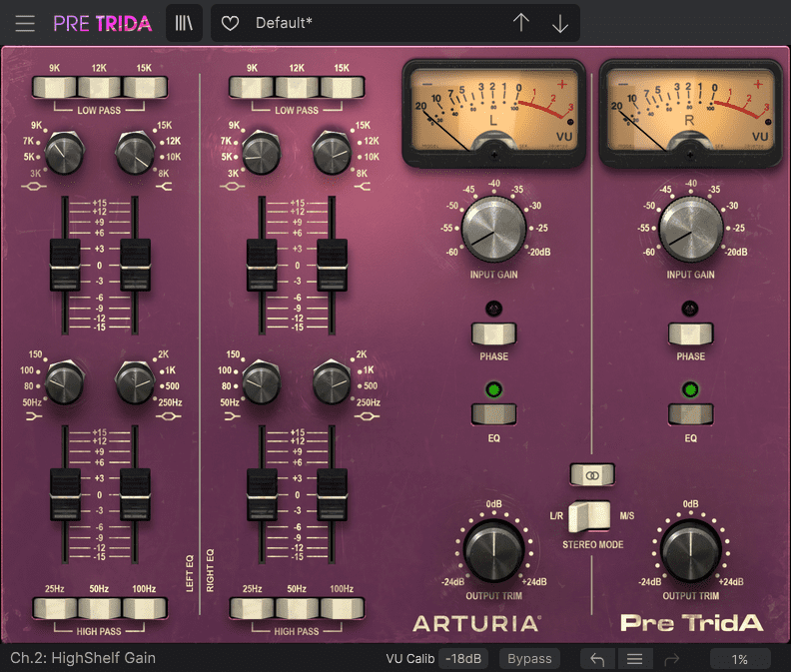Viewport: 791px width, 672px height.
Task: Click Right EQ high shelf shape icon
Action: coord(362,187)
